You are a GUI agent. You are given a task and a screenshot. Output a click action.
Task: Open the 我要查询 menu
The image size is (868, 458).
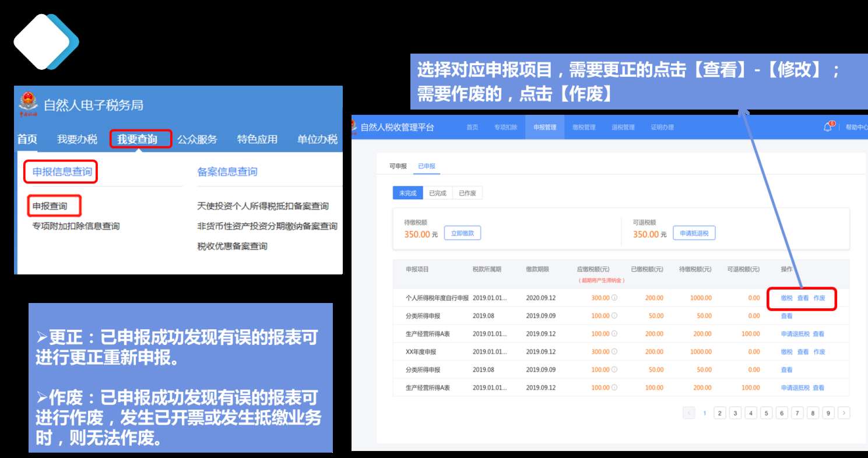point(138,139)
